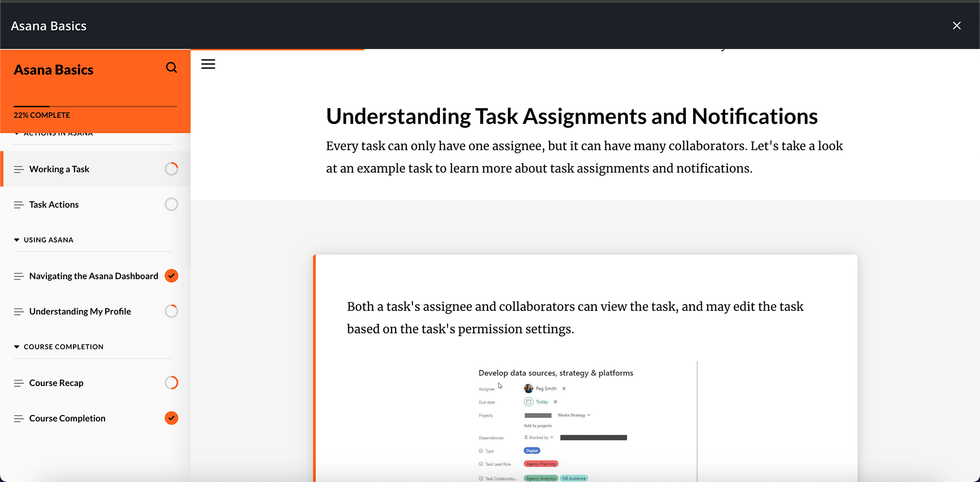Screen dimensions: 980x482
Task: Click progress circle for Working a Task
Action: pos(171,169)
